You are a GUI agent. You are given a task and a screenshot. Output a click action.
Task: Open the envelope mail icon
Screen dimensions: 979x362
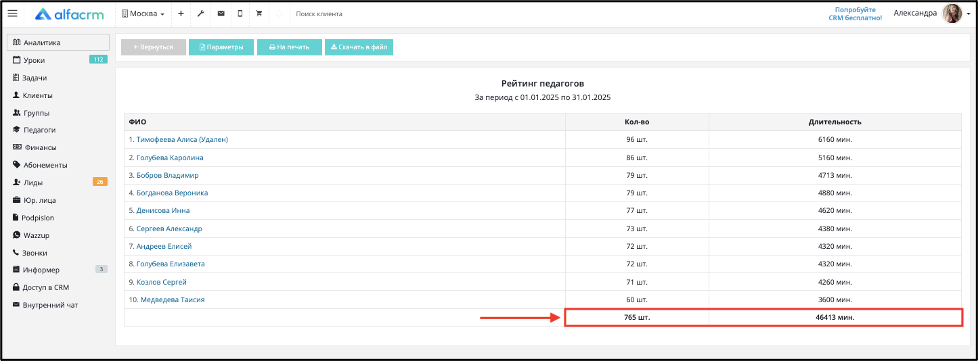pyautogui.click(x=220, y=13)
